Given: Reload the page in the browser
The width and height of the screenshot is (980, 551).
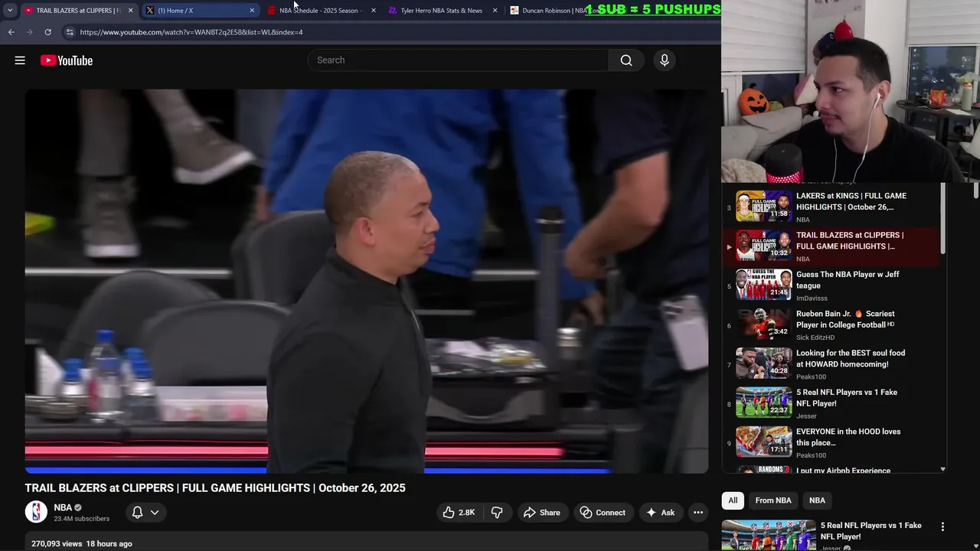Looking at the screenshot, I should tap(47, 32).
